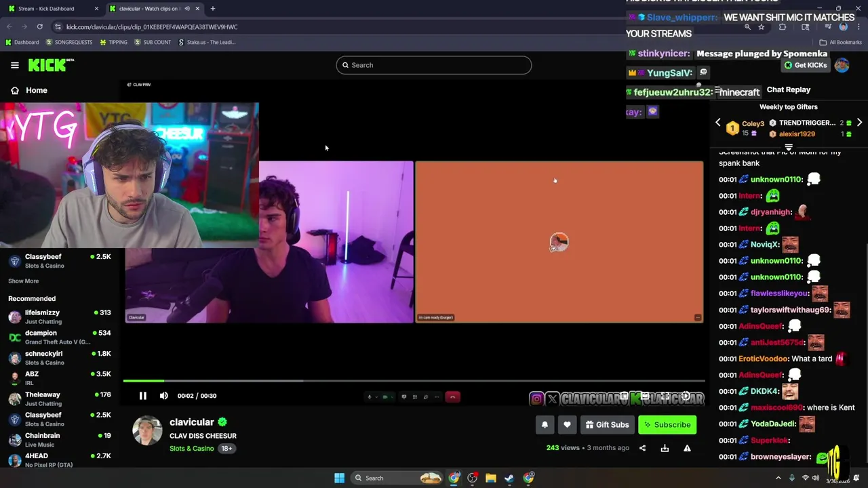Open Dashboard bookmark

point(22,42)
